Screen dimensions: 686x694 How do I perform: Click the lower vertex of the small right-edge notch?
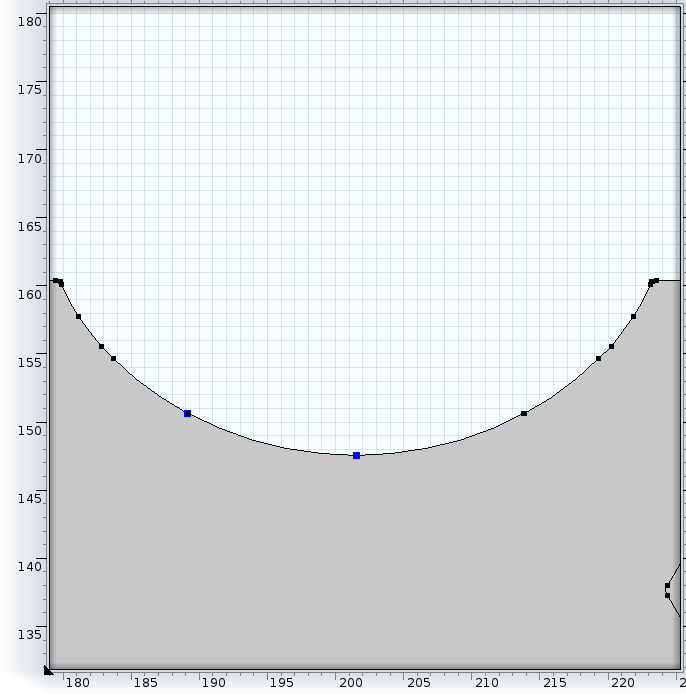(667, 595)
